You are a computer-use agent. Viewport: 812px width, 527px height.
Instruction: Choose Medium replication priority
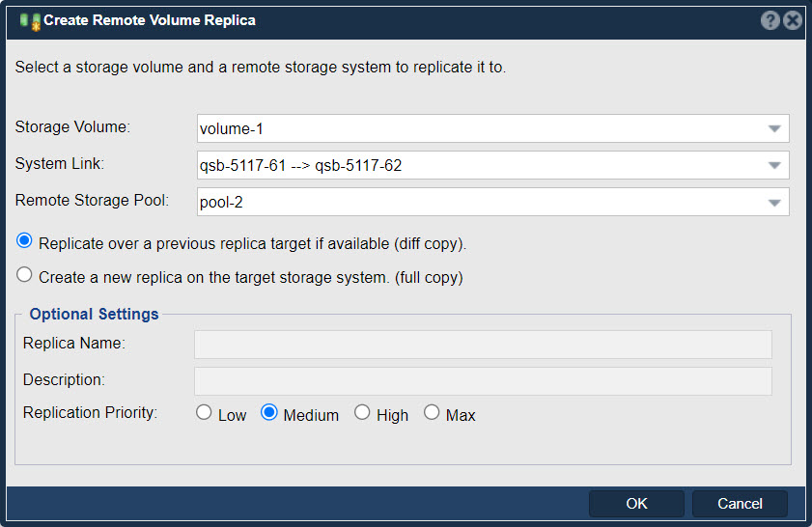pos(269,412)
